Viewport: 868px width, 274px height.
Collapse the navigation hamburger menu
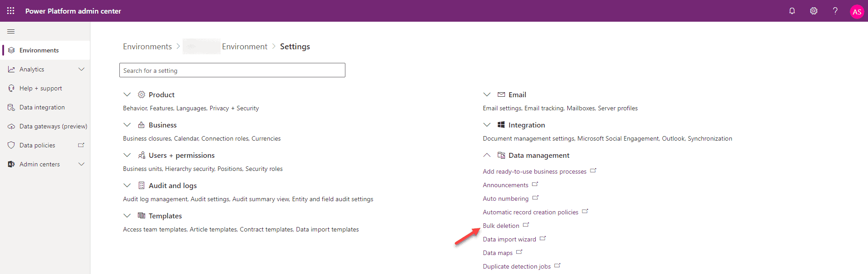[11, 31]
